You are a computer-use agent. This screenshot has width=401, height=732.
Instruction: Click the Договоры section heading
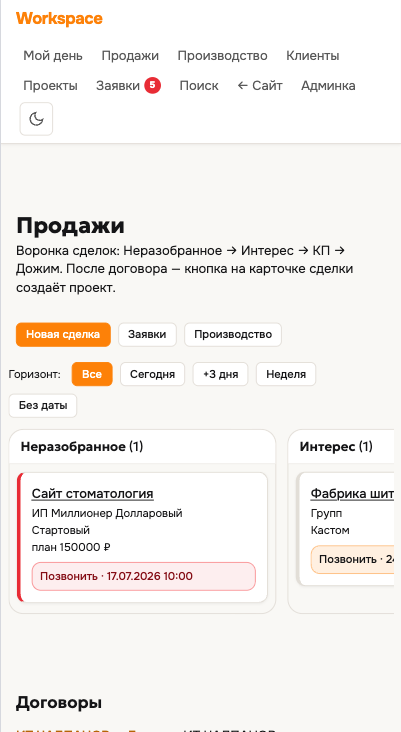pos(59,702)
